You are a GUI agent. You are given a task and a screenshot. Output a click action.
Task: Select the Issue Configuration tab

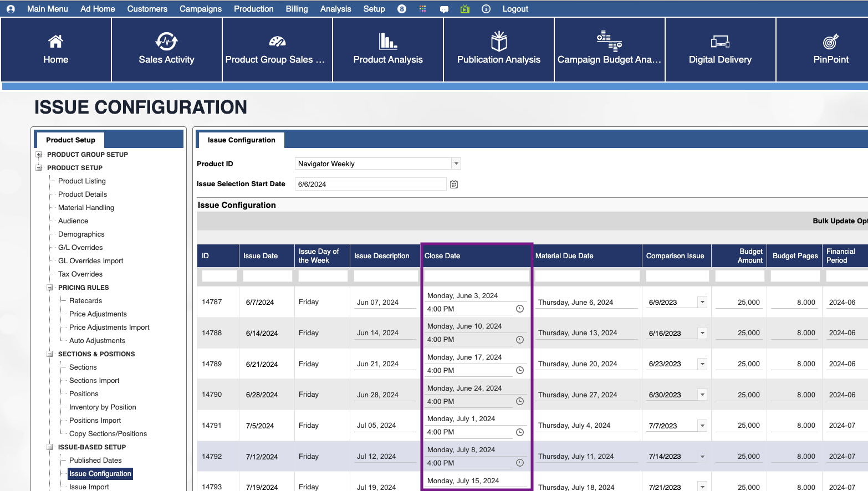[x=241, y=140]
